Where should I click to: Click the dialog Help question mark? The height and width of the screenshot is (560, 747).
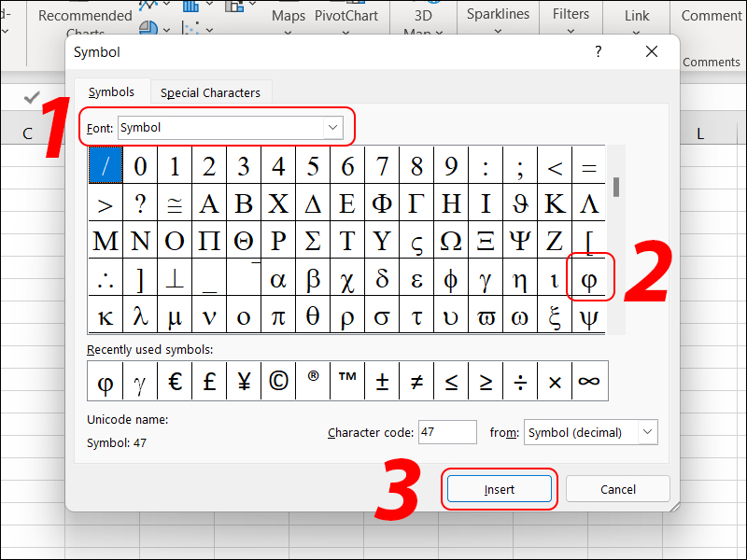pyautogui.click(x=599, y=53)
